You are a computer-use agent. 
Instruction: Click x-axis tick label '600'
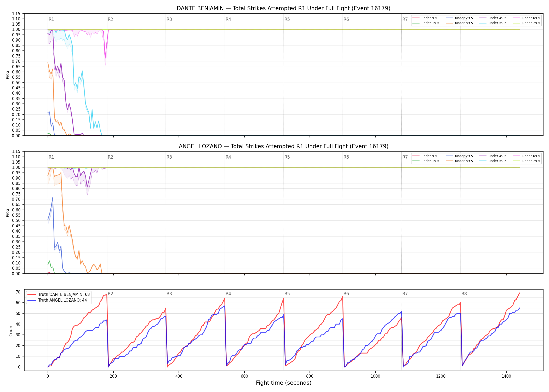coord(244,376)
